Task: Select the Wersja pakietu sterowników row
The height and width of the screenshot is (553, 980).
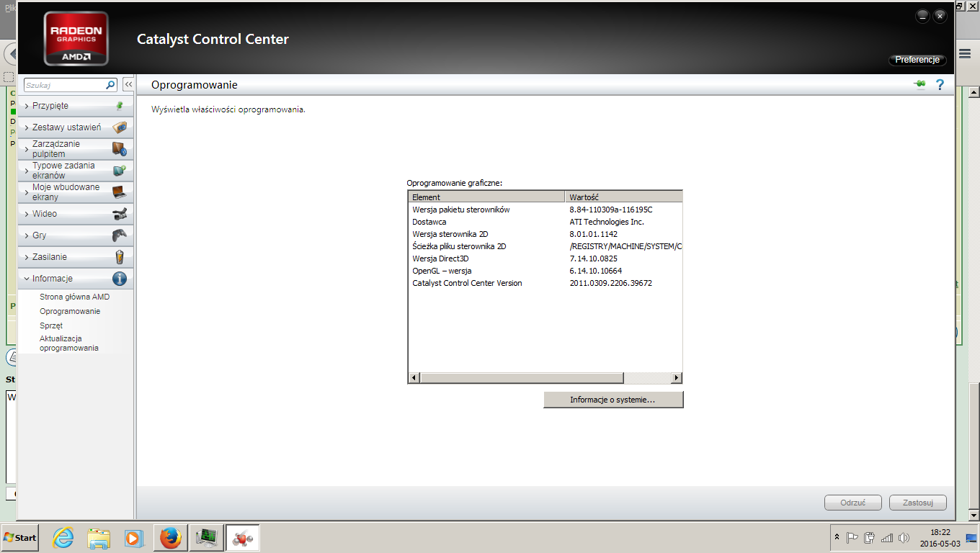Action: pos(545,210)
